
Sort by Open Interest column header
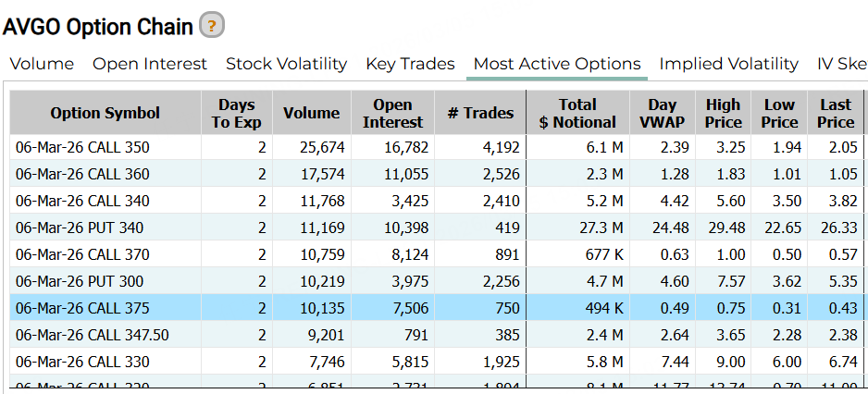coord(392,113)
